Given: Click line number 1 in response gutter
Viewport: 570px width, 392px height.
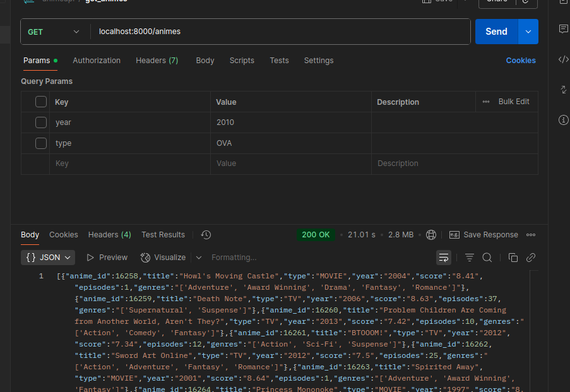Looking at the screenshot, I should click(x=41, y=276).
